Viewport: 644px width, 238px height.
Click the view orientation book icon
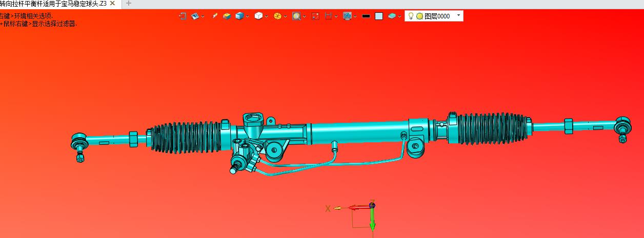pos(195,16)
